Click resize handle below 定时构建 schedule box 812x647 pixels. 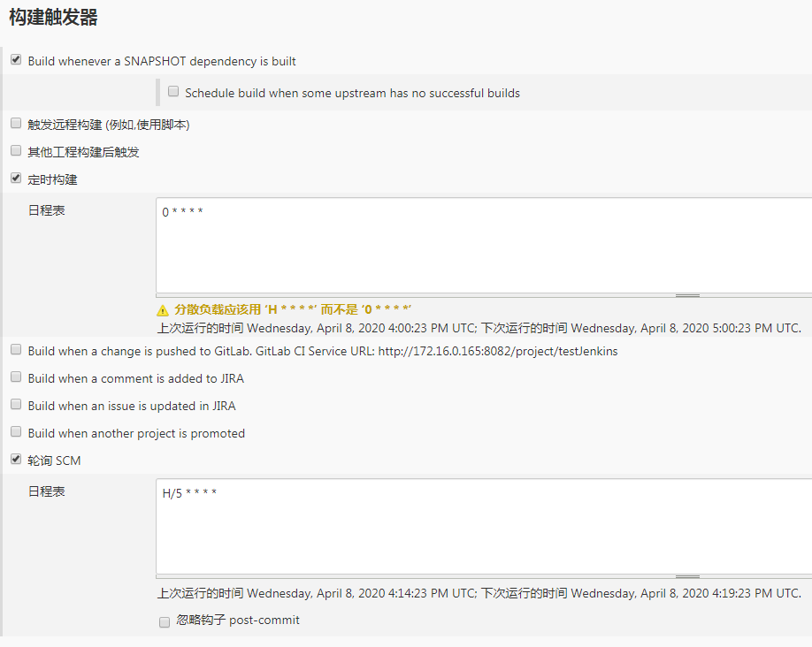coord(686,295)
